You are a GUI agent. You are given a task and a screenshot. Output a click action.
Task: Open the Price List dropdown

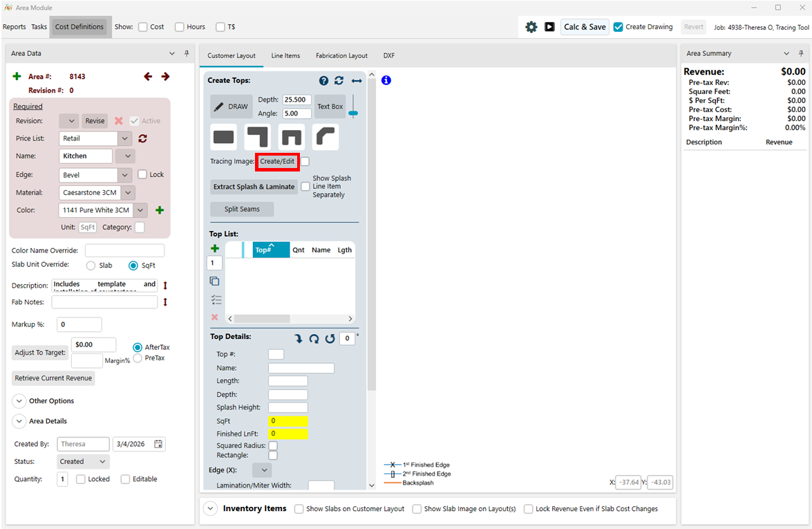(x=124, y=138)
